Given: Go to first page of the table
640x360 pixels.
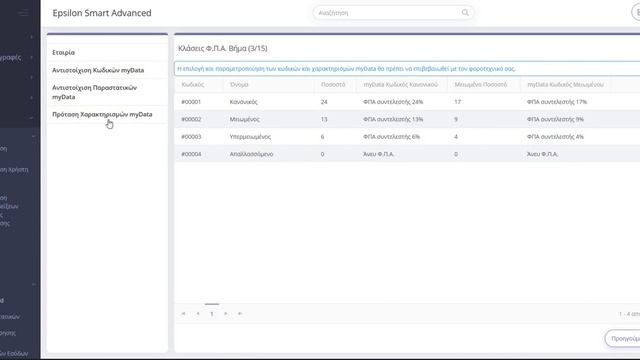Looking at the screenshot, I should pyautogui.click(x=184, y=313).
